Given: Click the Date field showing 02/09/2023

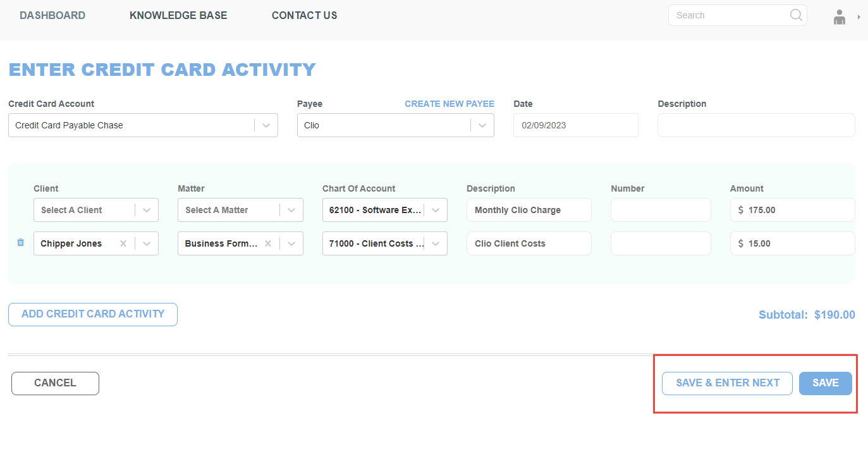Looking at the screenshot, I should 576,125.
